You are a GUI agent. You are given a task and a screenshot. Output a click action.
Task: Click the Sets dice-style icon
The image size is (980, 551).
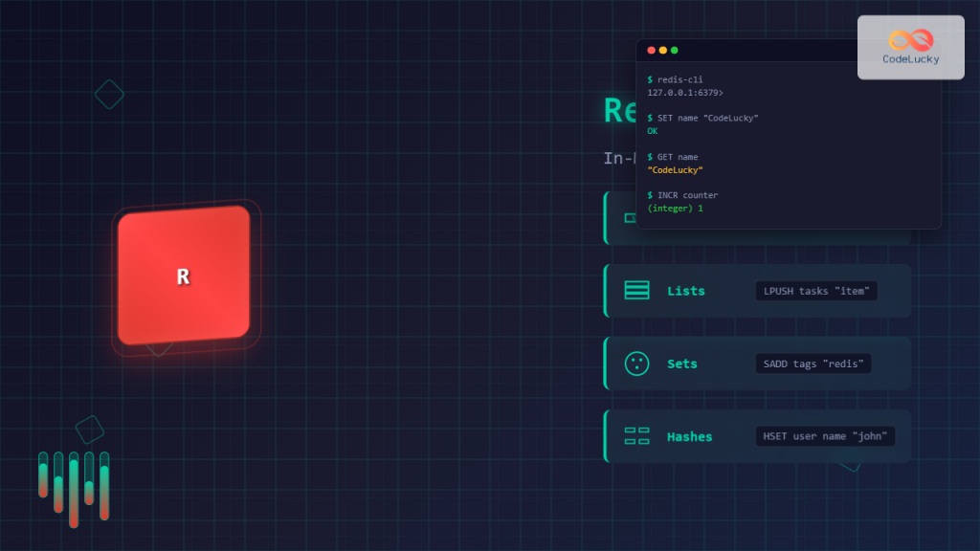tap(636, 364)
